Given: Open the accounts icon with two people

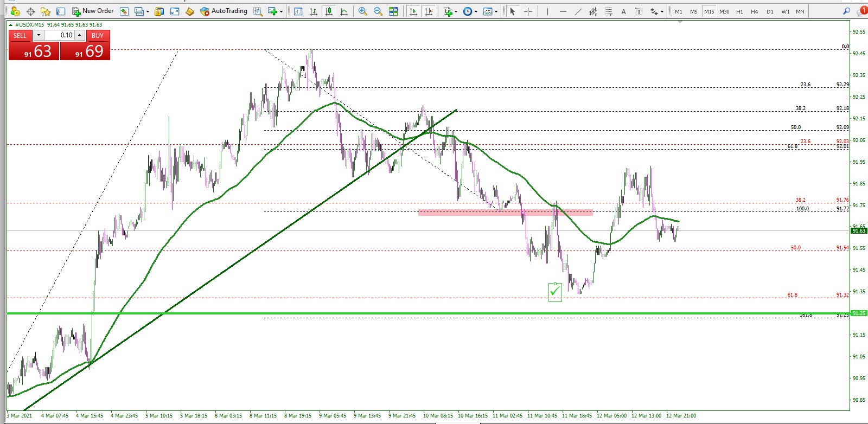Looking at the screenshot, I should point(15,11).
